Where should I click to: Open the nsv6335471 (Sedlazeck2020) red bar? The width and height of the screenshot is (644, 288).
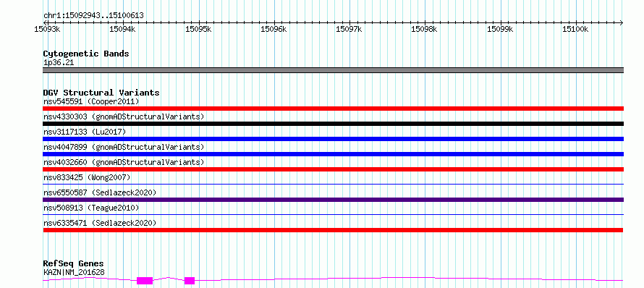(333, 230)
